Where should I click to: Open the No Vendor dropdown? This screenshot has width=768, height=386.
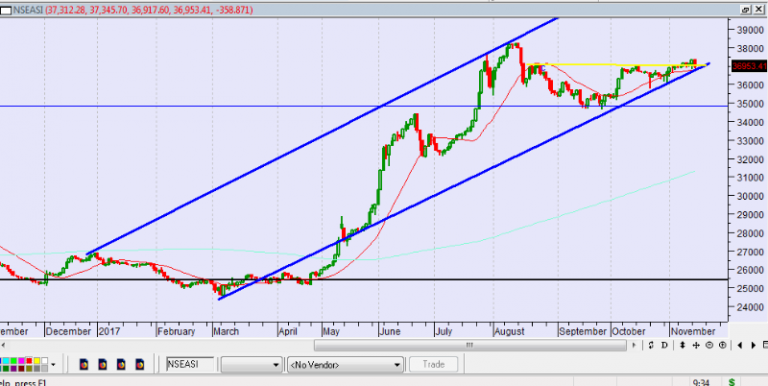[345, 365]
